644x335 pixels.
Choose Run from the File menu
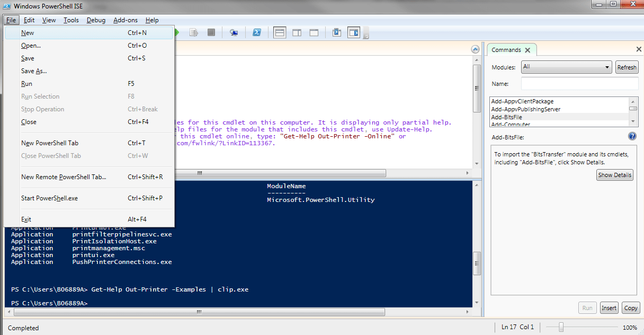pos(89,84)
